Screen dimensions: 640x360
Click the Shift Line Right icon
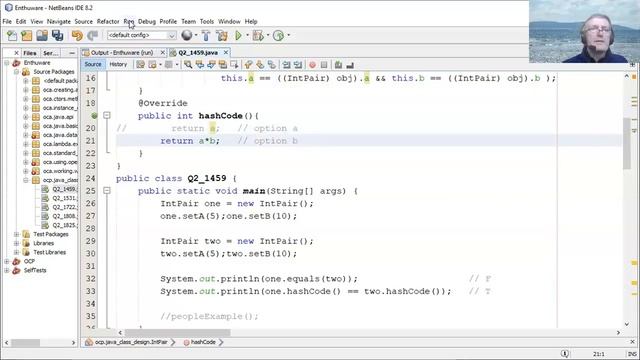pos(298,64)
